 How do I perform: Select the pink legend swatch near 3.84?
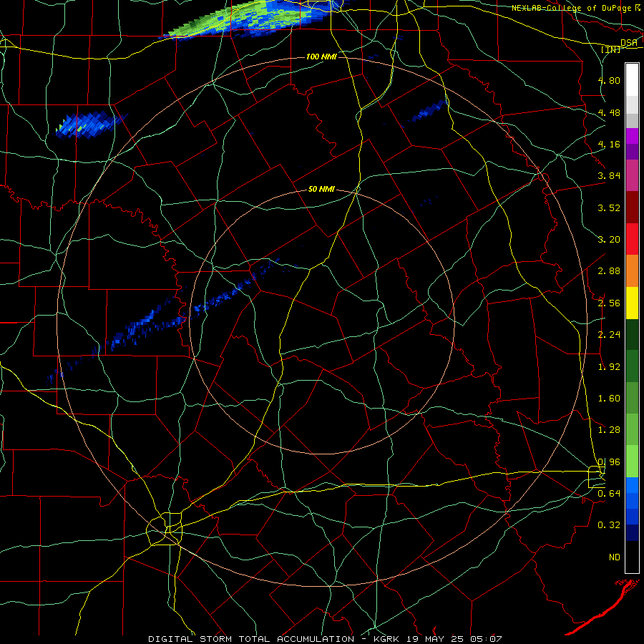(x=632, y=175)
